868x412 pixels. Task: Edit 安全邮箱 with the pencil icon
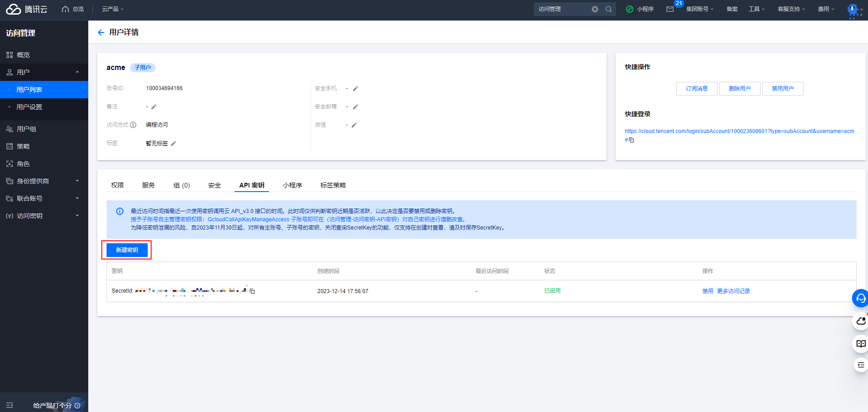pos(356,106)
